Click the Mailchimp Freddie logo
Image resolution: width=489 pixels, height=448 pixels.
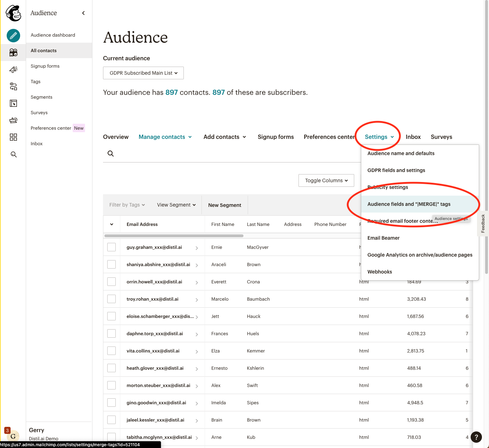click(x=13, y=13)
